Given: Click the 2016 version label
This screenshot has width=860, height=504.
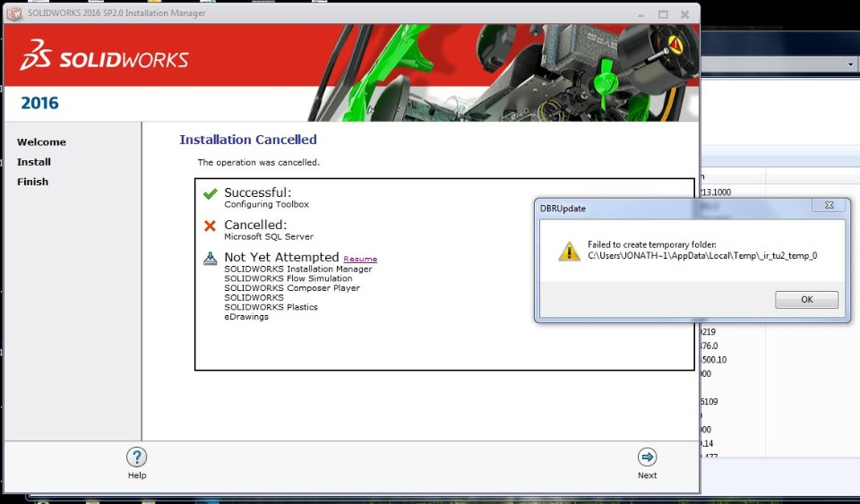Looking at the screenshot, I should (x=39, y=103).
